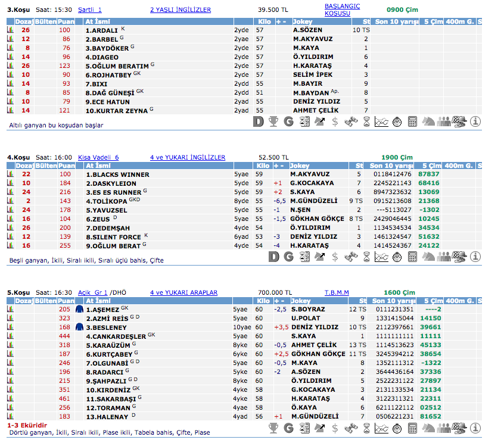Screen dimensions: 504x443
Task: Click the 'Puan' column header in race 4
Action: coord(66,166)
